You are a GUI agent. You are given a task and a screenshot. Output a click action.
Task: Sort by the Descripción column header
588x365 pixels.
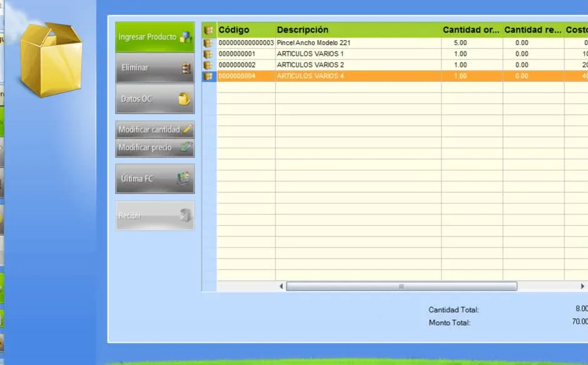point(358,30)
